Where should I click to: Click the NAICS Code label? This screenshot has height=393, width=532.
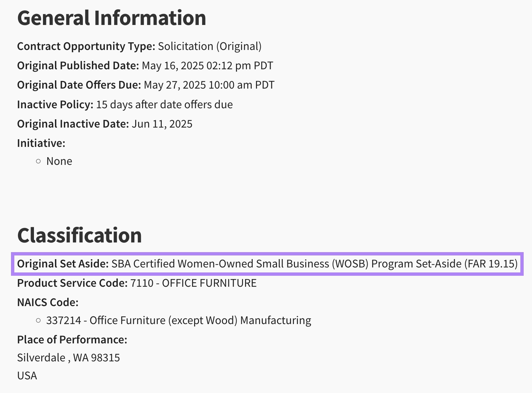48,302
